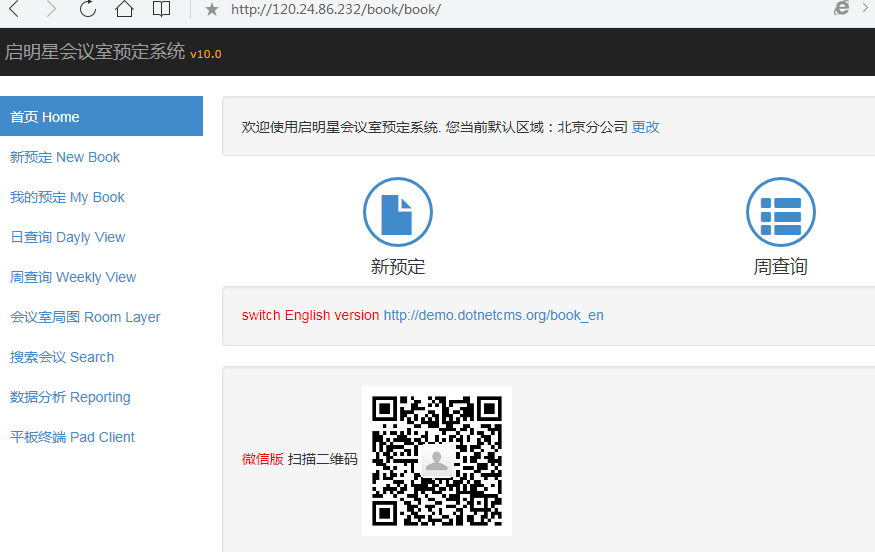Click the 北京分公司 default area text
The width and height of the screenshot is (875, 552).
(593, 127)
